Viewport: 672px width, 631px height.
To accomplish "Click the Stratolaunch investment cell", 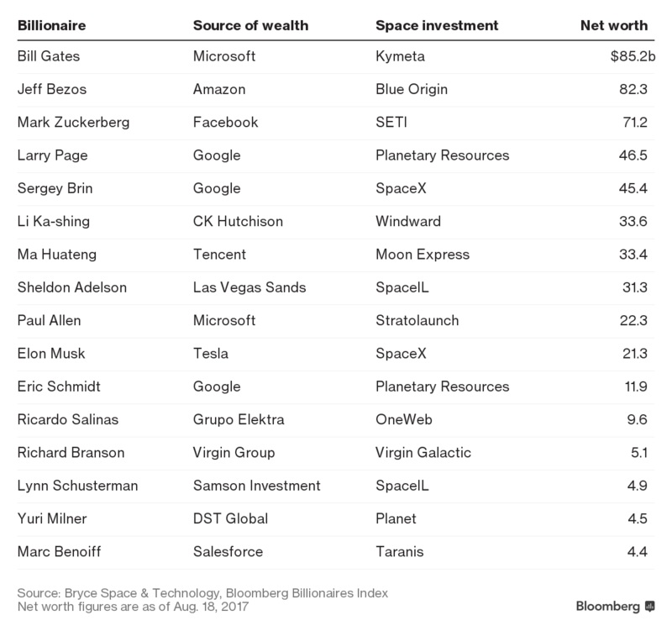I will [417, 320].
